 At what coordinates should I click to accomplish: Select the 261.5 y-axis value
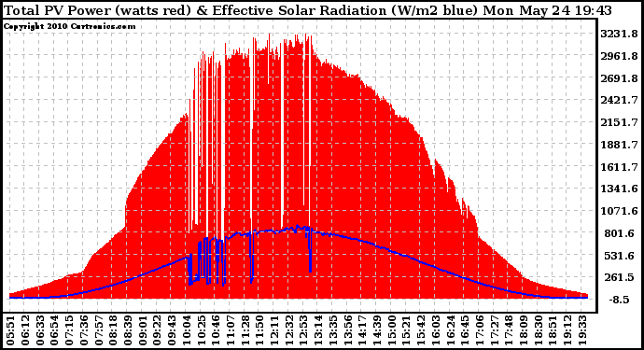pyautogui.click(x=619, y=278)
